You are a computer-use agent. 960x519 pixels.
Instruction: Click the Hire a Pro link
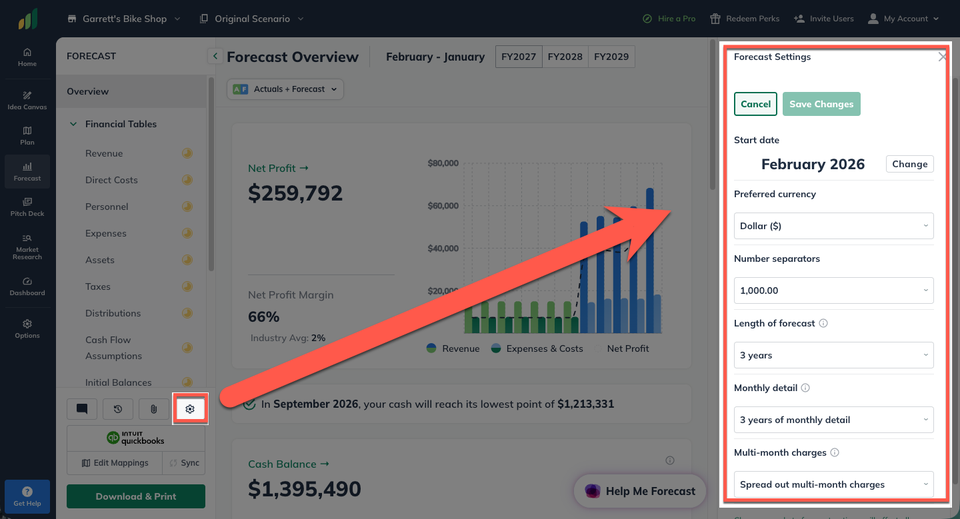click(x=669, y=19)
